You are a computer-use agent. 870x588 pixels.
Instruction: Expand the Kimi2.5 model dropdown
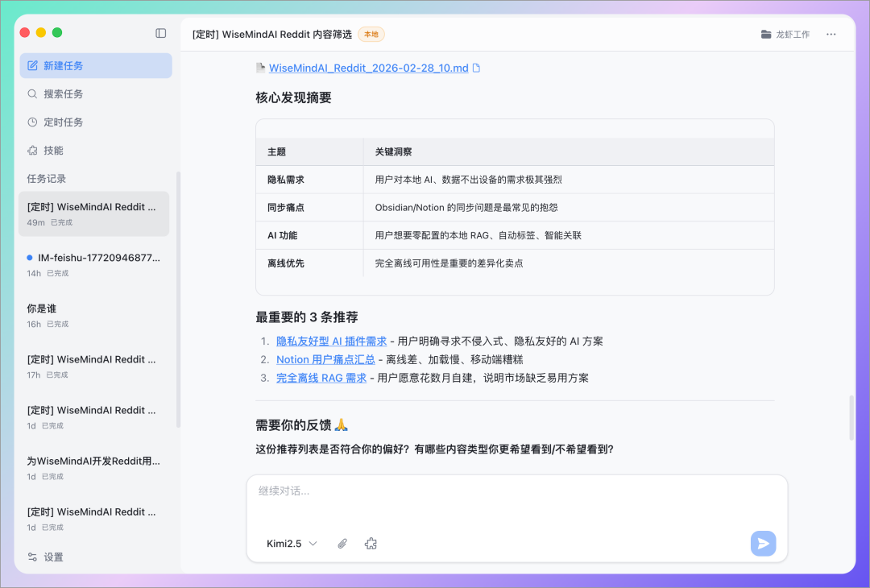292,544
